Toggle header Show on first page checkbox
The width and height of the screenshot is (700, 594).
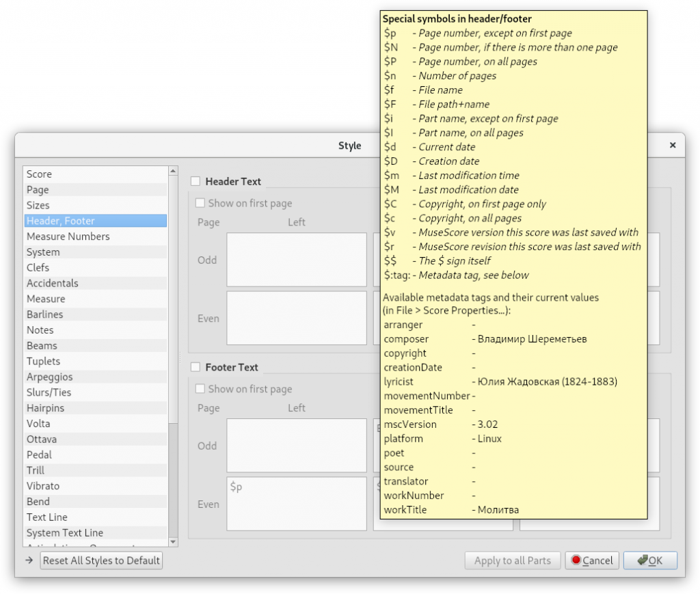(x=200, y=203)
